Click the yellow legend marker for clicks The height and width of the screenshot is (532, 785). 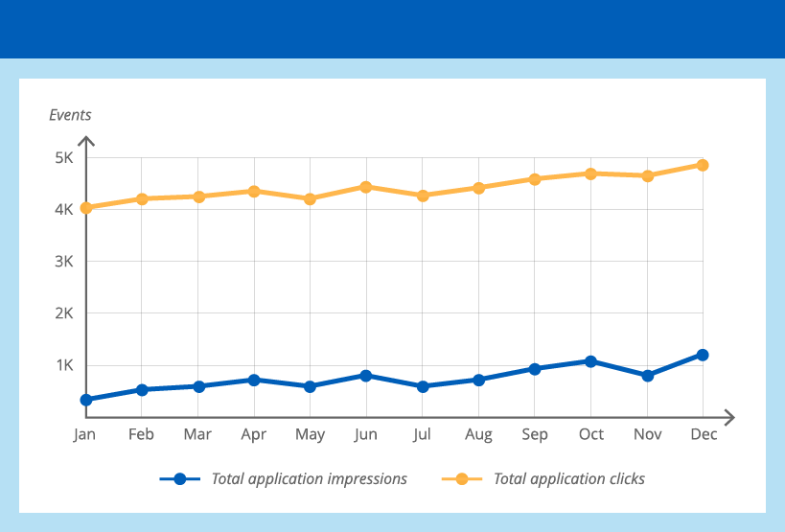click(462, 478)
